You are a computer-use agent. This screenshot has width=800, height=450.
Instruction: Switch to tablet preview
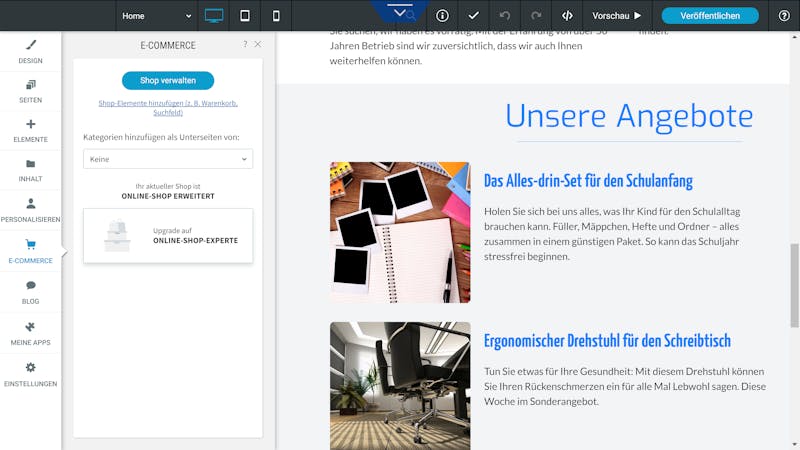coord(245,16)
